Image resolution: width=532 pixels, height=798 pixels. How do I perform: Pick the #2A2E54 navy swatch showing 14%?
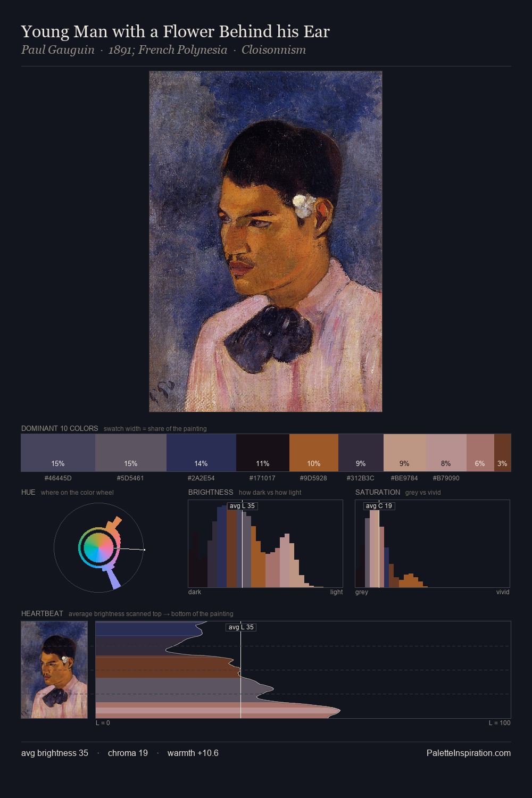(x=201, y=453)
